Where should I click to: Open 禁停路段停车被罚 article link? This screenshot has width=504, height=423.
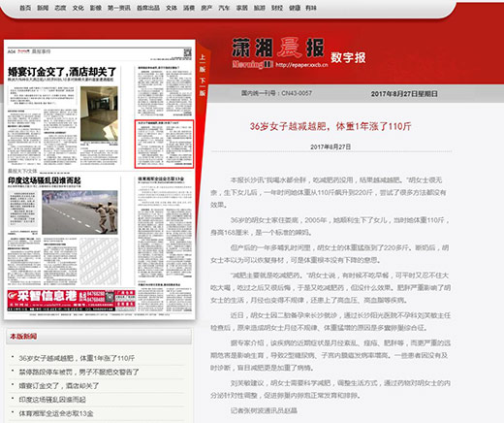[79, 372]
